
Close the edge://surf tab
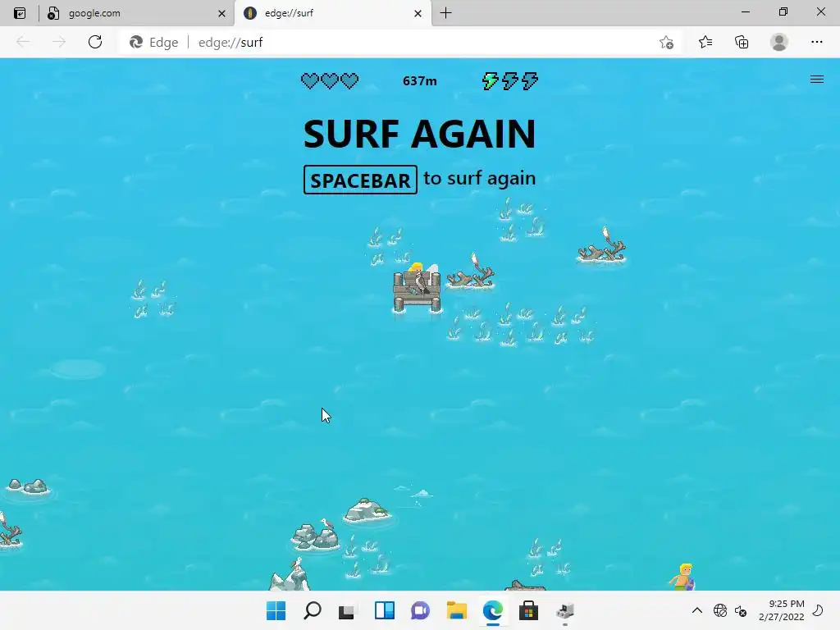418,13
